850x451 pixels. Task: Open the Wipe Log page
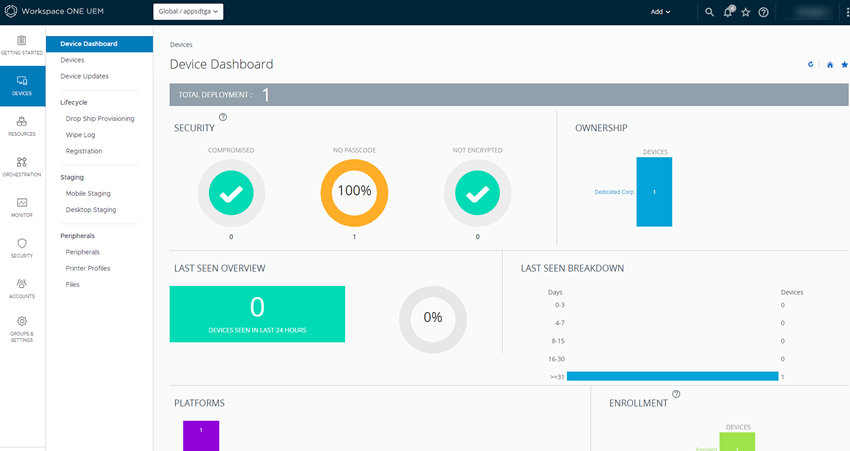click(x=80, y=135)
